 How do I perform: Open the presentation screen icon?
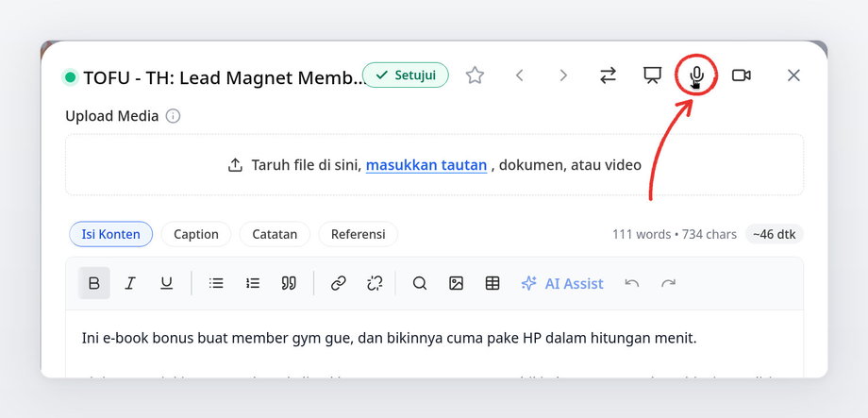[x=652, y=75]
